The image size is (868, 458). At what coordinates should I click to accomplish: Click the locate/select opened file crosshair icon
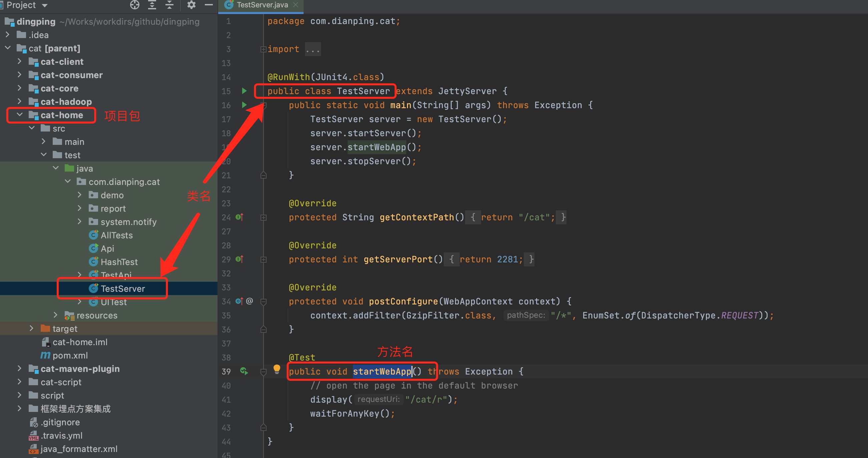click(134, 5)
